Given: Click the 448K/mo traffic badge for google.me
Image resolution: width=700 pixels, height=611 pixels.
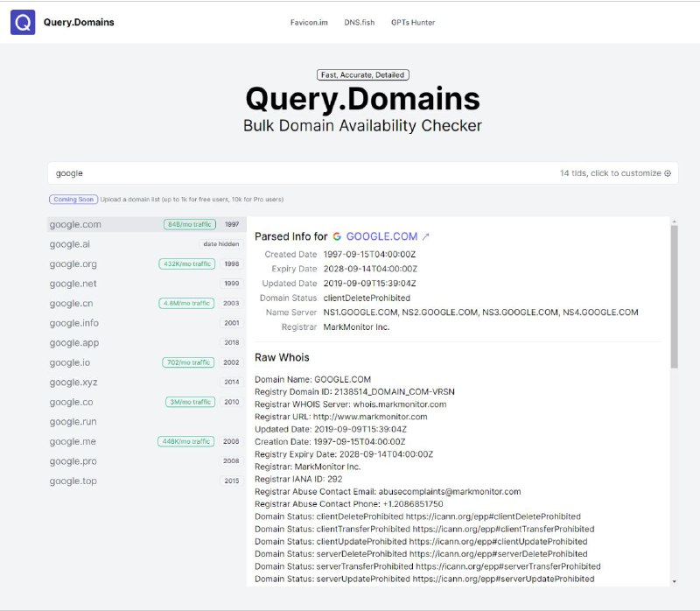Looking at the screenshot, I should [186, 441].
